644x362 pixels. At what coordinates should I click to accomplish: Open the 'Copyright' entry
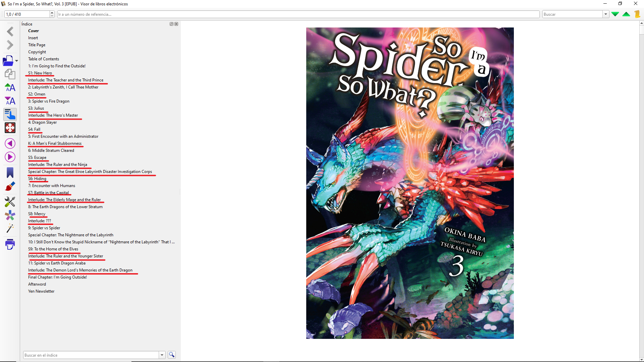tap(37, 52)
